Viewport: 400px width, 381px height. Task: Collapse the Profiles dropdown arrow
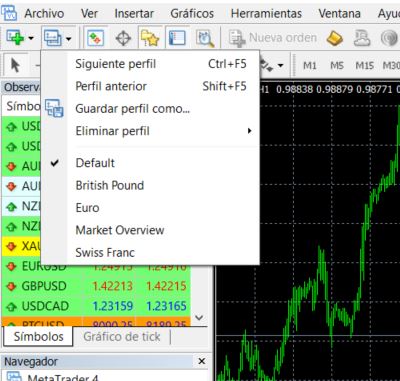click(69, 39)
